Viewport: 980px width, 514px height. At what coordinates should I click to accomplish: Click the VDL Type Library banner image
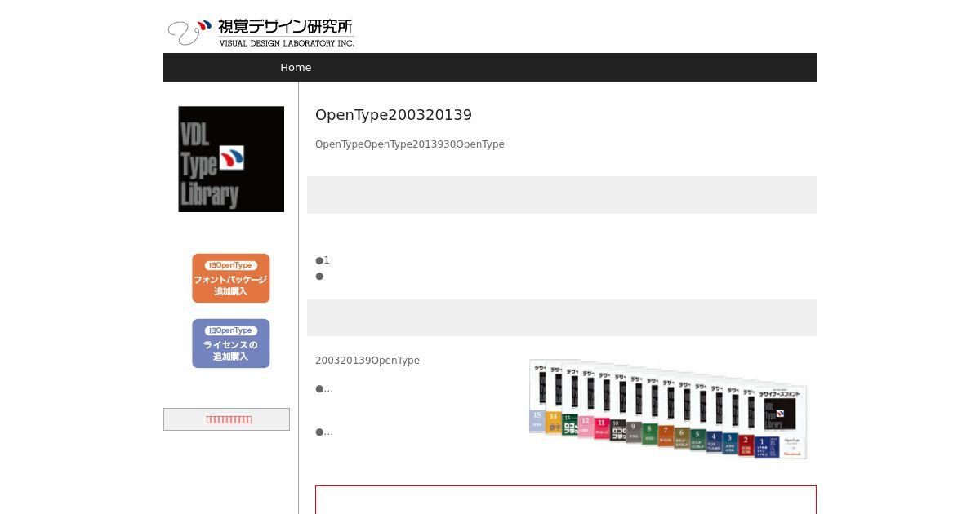pos(231,159)
